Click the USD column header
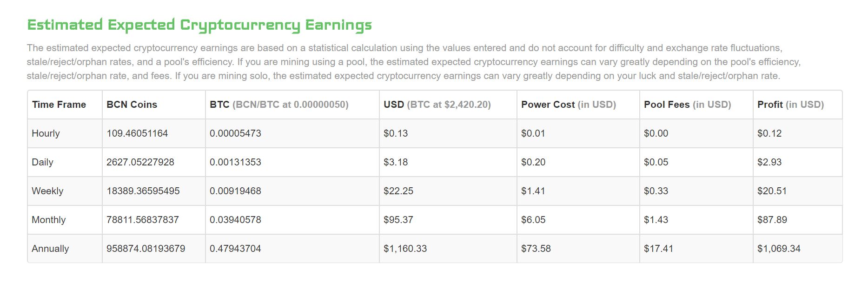The image size is (868, 283). 437,105
